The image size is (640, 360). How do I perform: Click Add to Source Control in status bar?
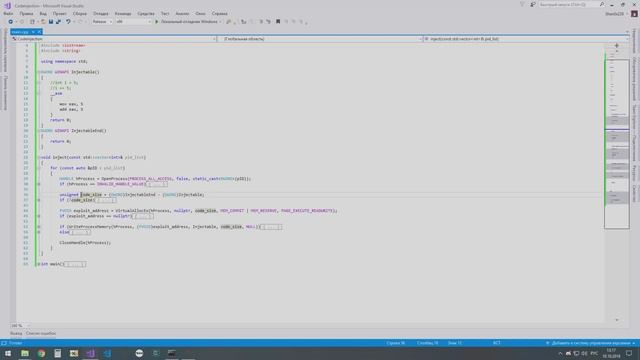click(x=591, y=343)
